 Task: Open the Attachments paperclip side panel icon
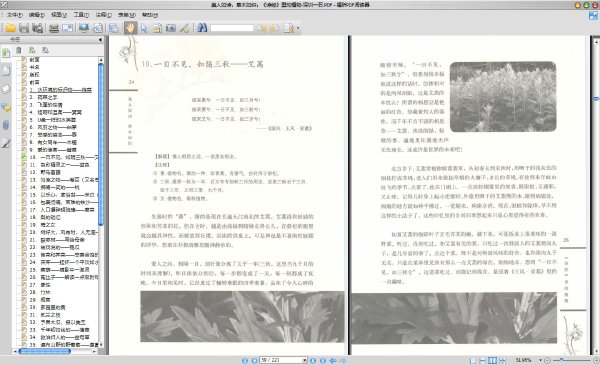coord(6,125)
